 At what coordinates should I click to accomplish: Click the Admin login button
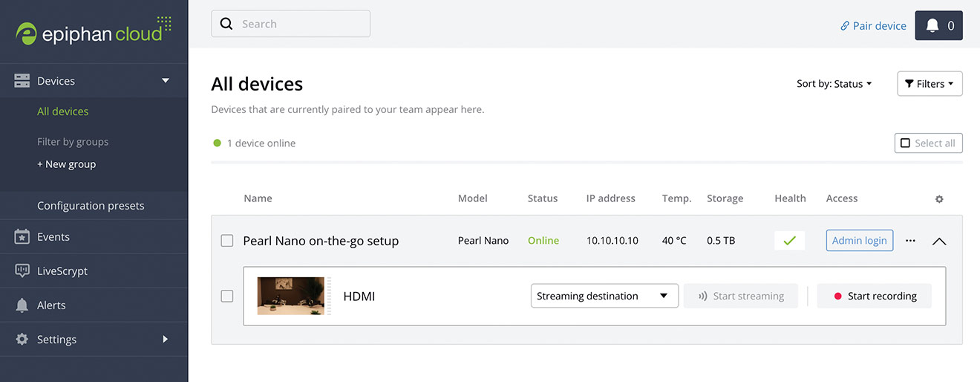pos(860,241)
